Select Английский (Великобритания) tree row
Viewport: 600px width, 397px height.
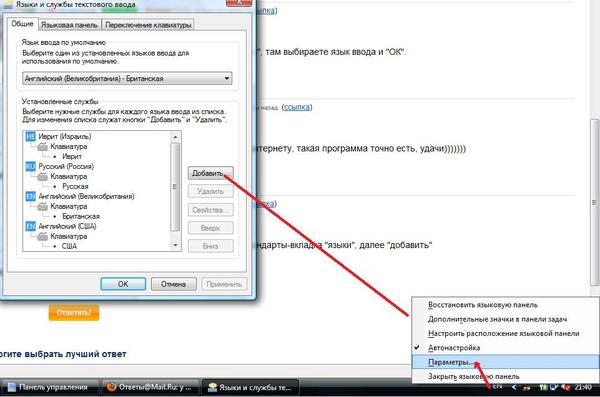[x=86, y=196]
